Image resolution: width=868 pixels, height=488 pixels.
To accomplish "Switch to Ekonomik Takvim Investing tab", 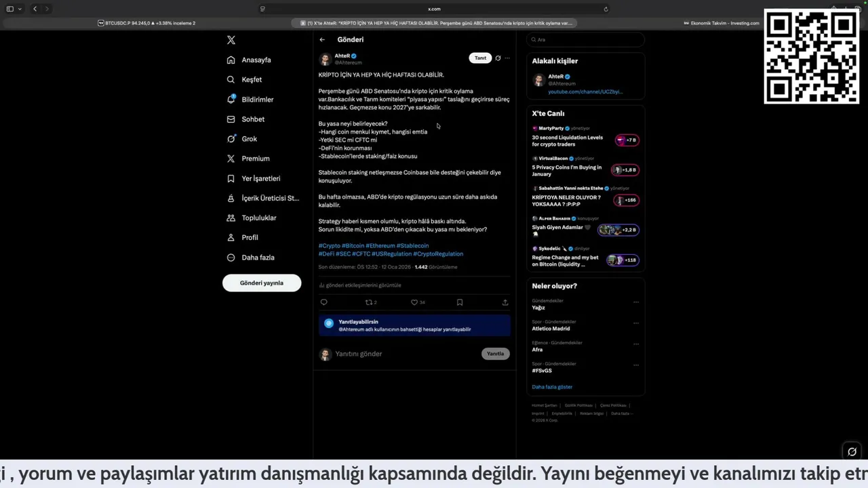I will tap(720, 23).
